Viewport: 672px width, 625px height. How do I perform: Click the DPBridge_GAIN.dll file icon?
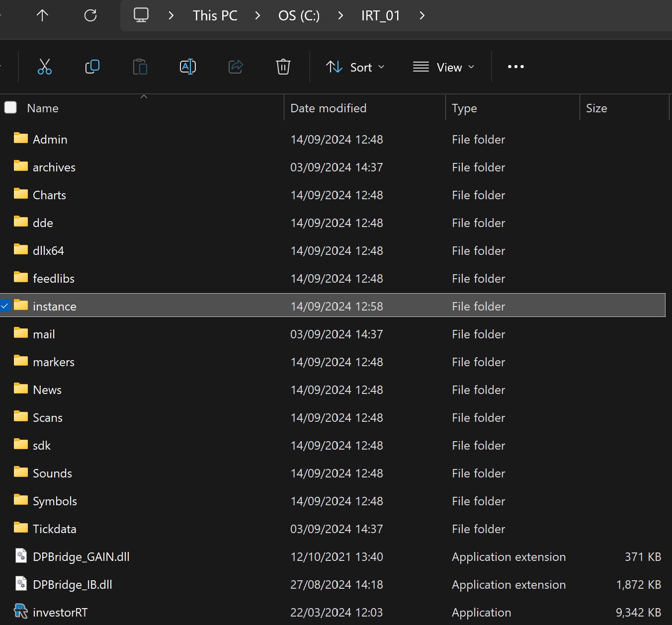pos(21,555)
